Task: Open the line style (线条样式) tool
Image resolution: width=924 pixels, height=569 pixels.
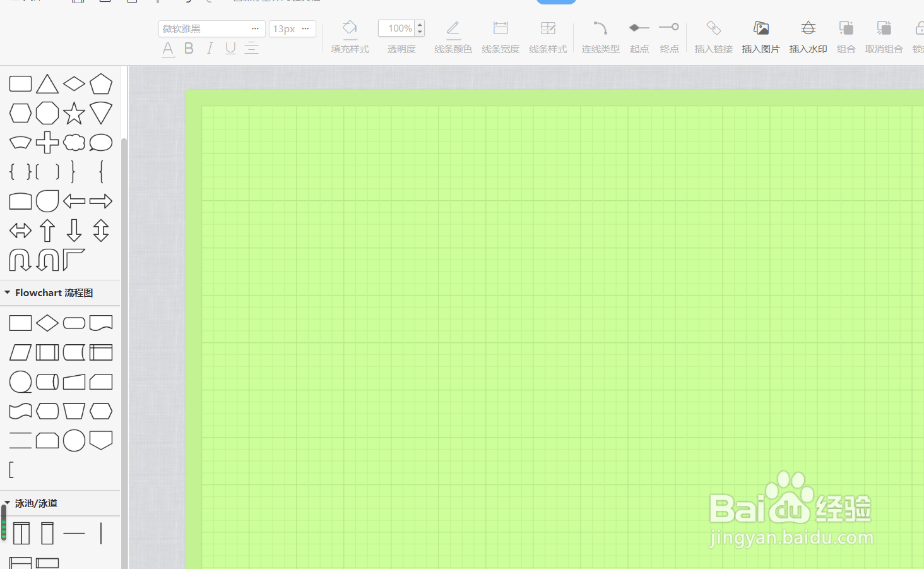Action: (547, 37)
